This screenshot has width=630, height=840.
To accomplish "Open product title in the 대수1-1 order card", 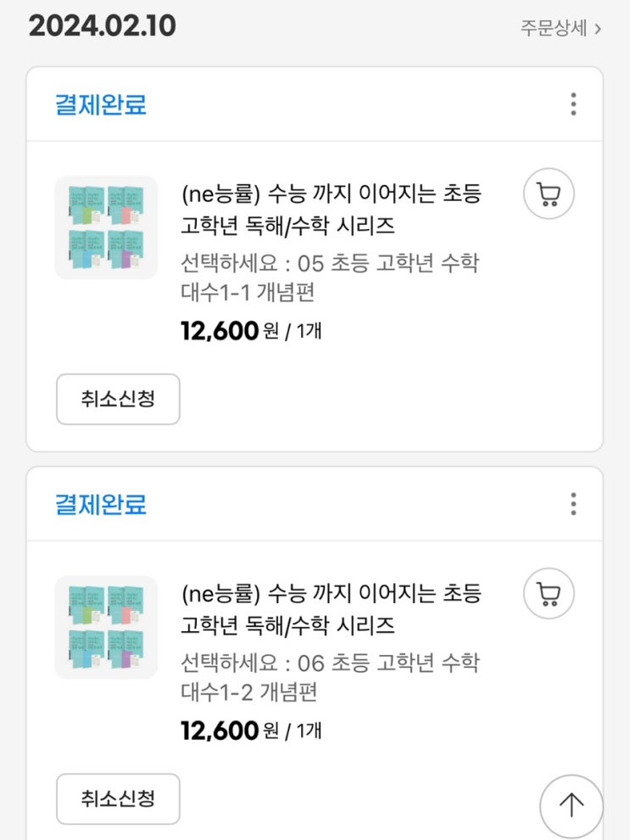I will tap(331, 210).
